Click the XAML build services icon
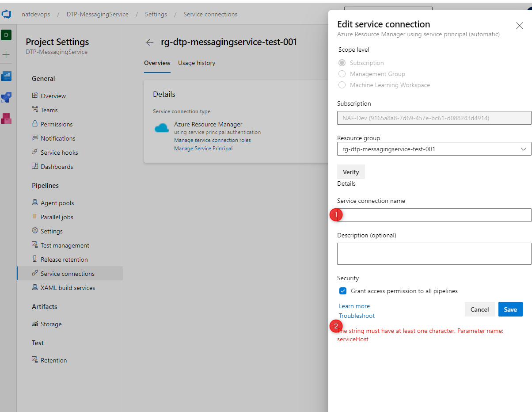The image size is (532, 412). (35, 287)
